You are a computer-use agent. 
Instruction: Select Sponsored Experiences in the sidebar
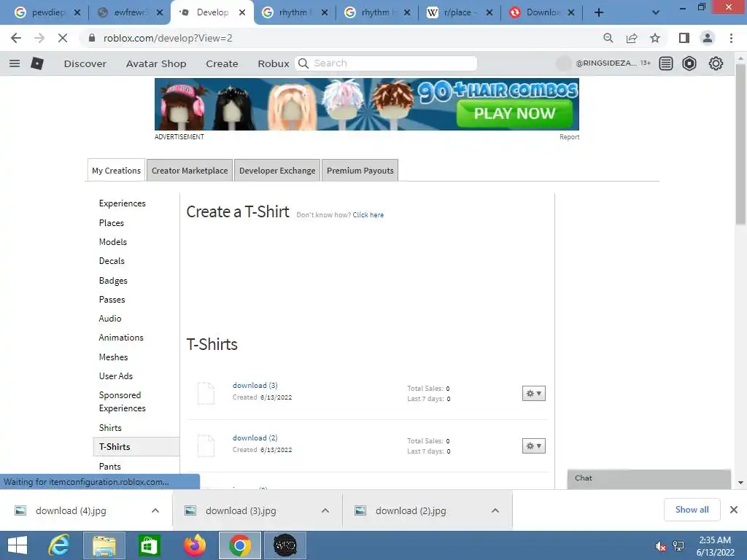coord(122,402)
